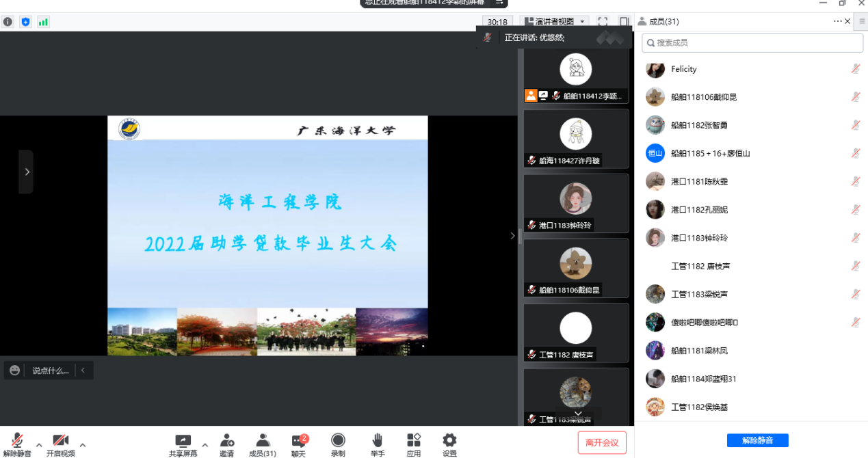The width and height of the screenshot is (868, 458).
Task: Click the unmute microphone icon
Action: pos(17,440)
